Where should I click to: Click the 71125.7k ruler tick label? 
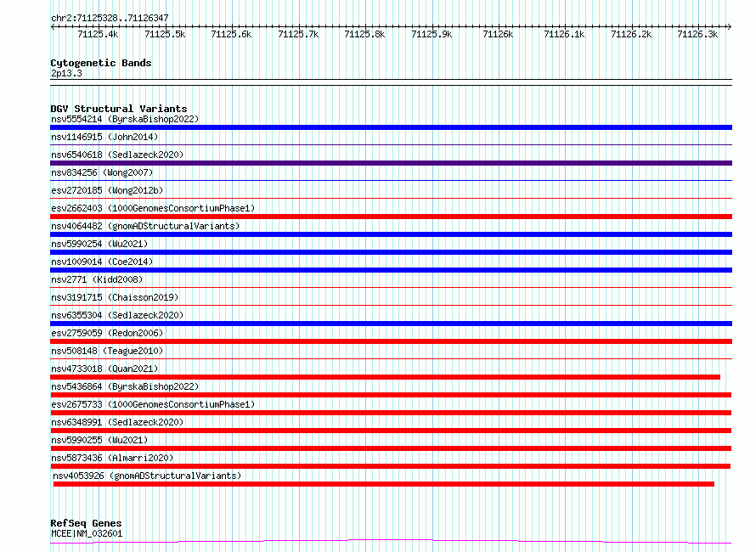(x=298, y=34)
